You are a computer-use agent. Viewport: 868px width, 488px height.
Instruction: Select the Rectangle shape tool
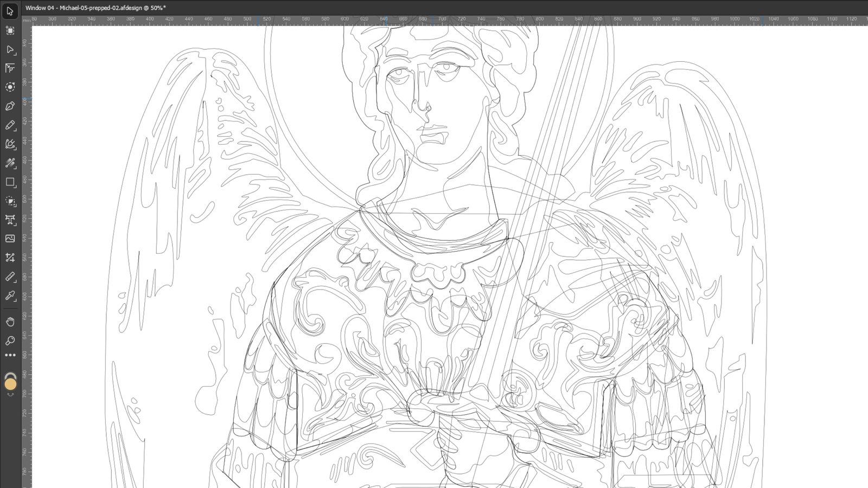(10, 182)
